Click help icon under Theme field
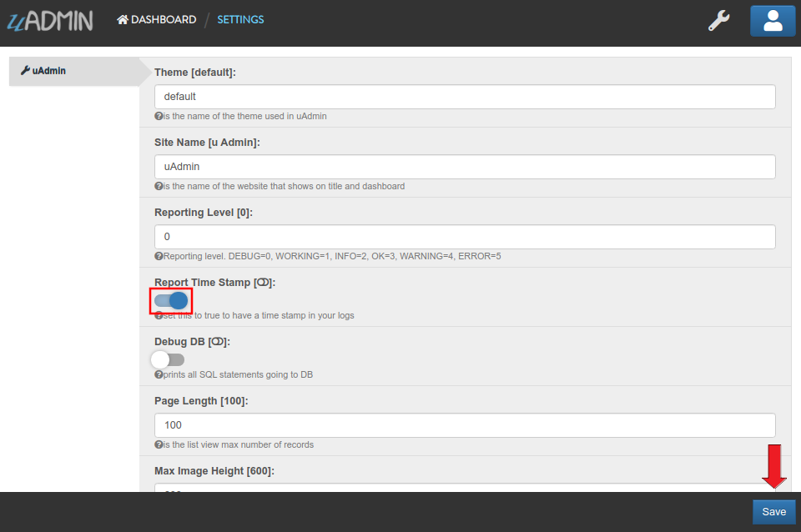The width and height of the screenshot is (801, 532). point(159,117)
